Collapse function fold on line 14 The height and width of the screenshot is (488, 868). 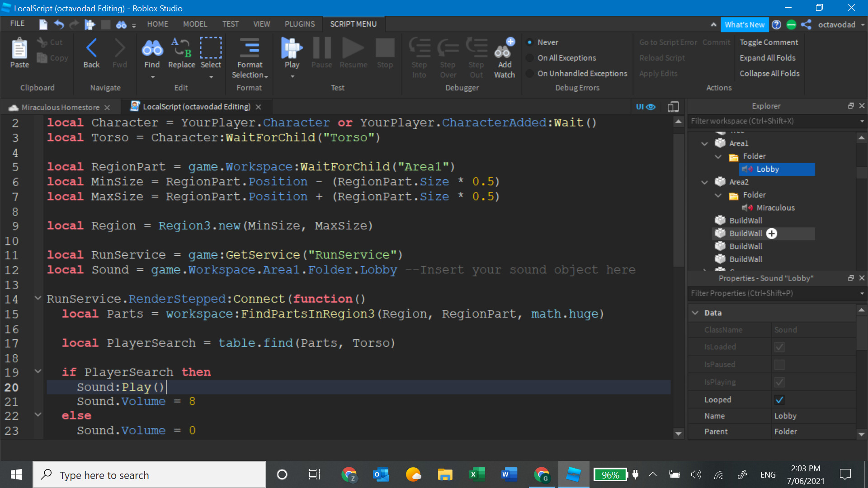pos(38,298)
